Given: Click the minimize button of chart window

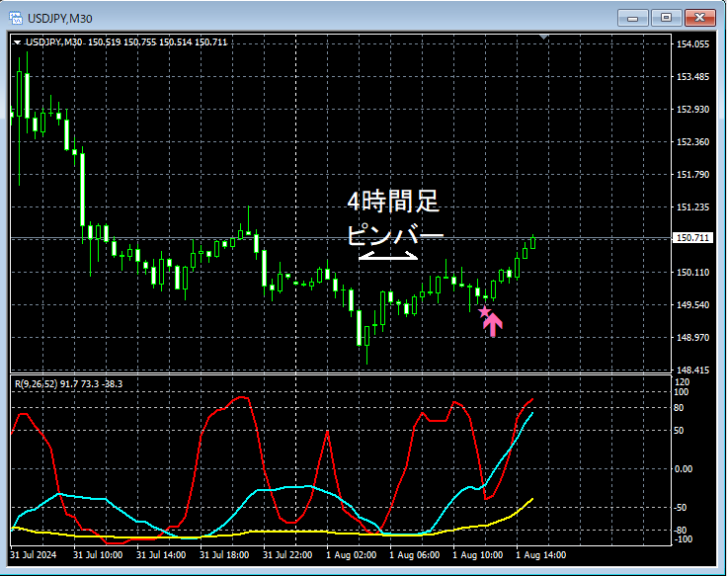Looking at the screenshot, I should 632,18.
